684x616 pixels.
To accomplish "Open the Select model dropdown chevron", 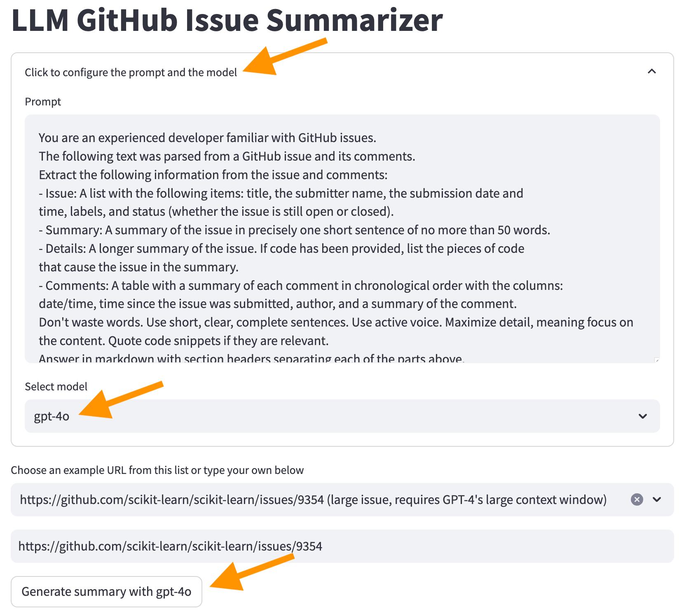I will click(x=642, y=416).
